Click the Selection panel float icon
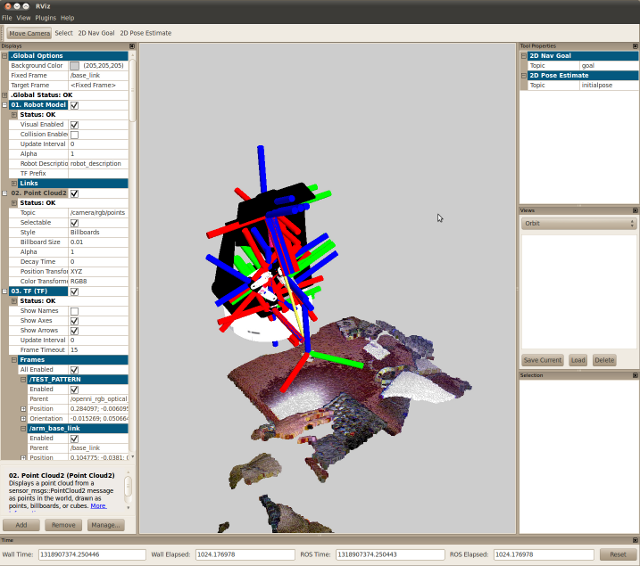640x566 pixels. (633, 375)
